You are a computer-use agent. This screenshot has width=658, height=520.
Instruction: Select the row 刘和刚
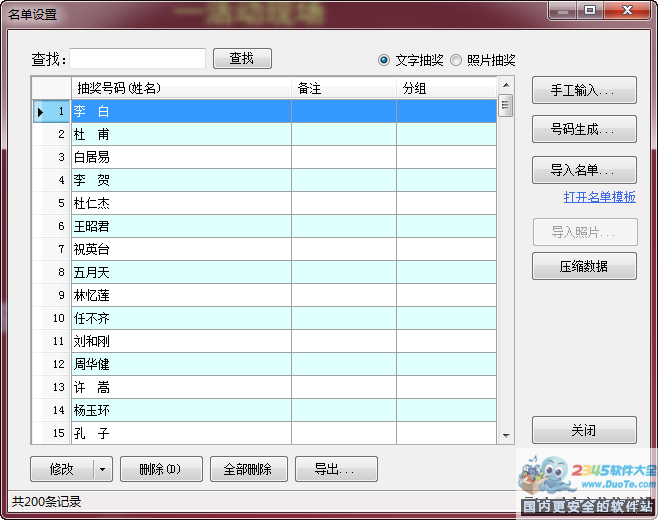[x=264, y=341]
